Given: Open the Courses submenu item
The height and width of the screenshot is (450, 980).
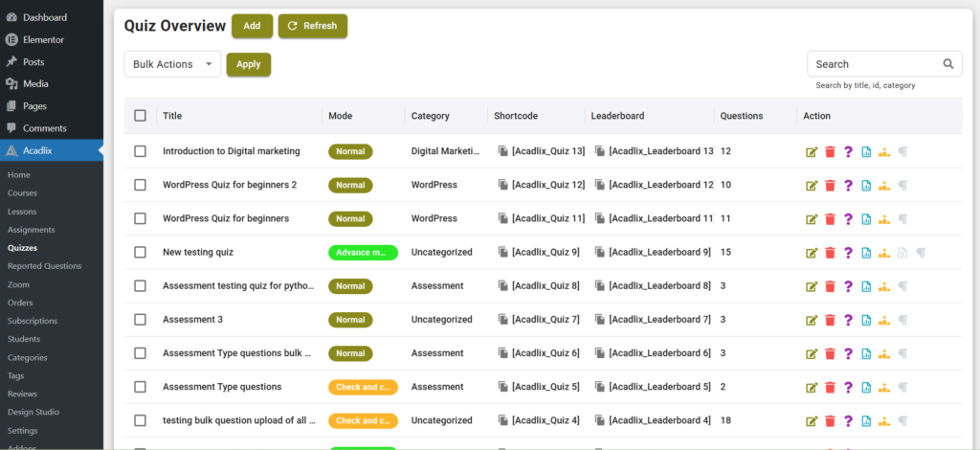Looking at the screenshot, I should pyautogui.click(x=22, y=193).
